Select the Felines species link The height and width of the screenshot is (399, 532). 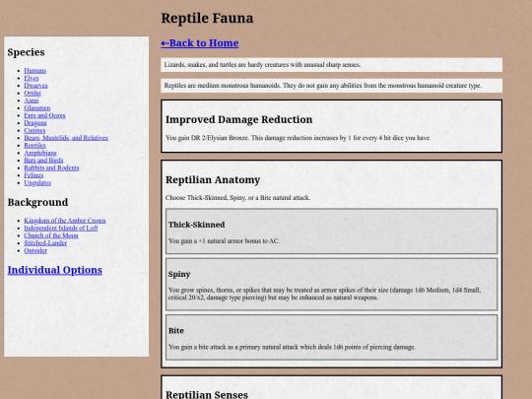(x=33, y=175)
